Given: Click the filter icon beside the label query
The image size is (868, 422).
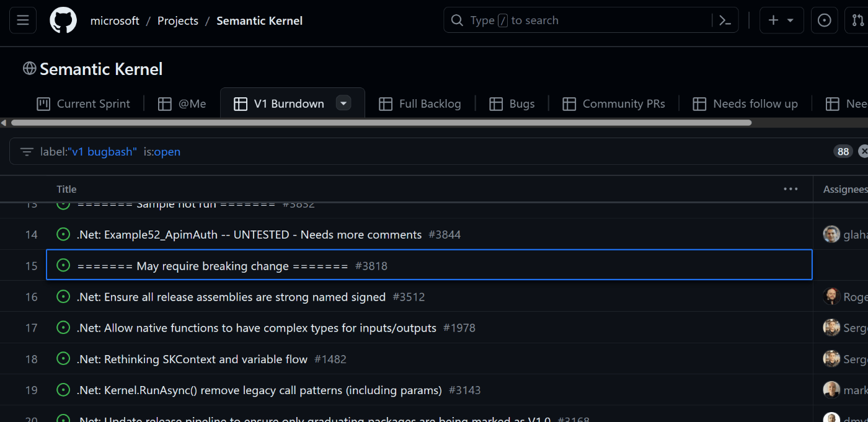Looking at the screenshot, I should click(x=27, y=152).
